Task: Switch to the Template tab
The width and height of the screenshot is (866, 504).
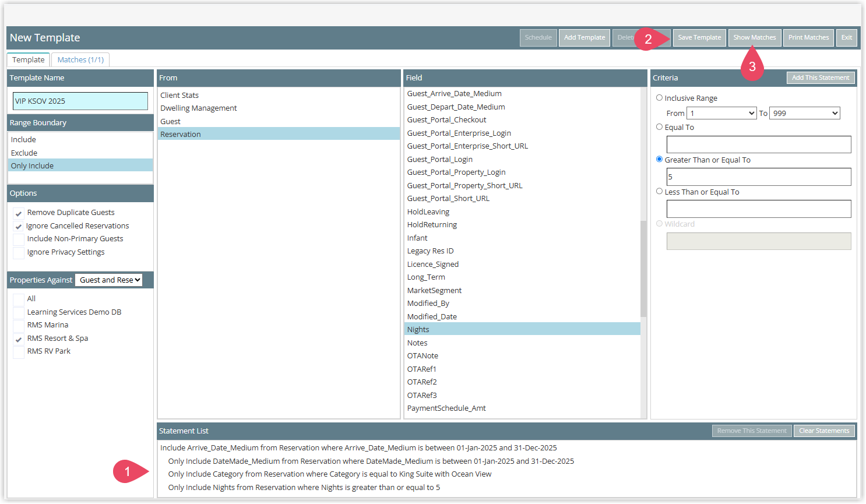Action: (x=29, y=60)
